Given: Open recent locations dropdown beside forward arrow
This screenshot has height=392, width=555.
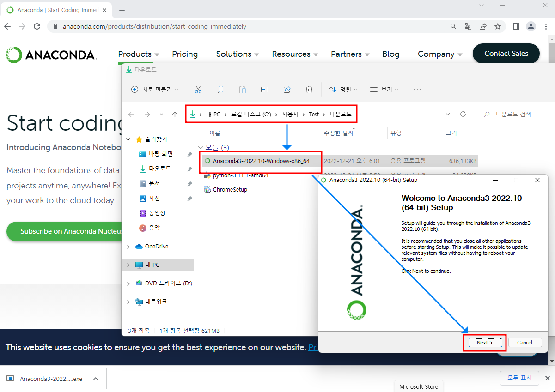Looking at the screenshot, I should click(161, 114).
